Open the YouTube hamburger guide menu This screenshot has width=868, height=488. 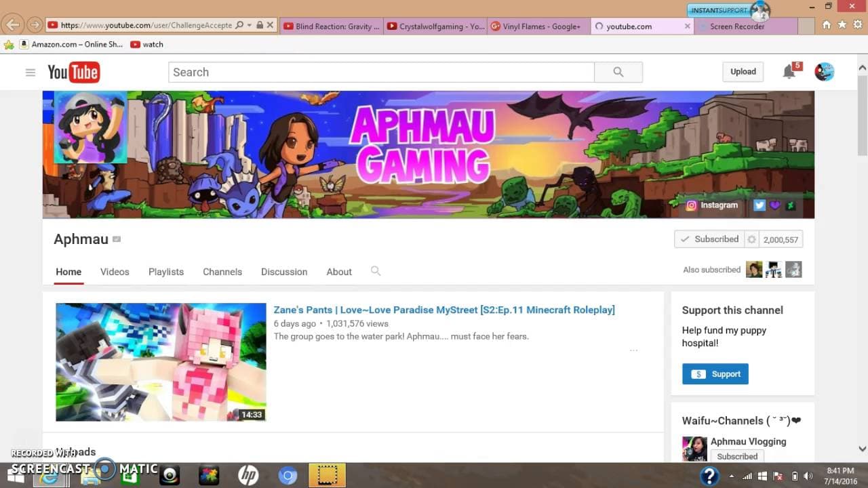click(31, 72)
